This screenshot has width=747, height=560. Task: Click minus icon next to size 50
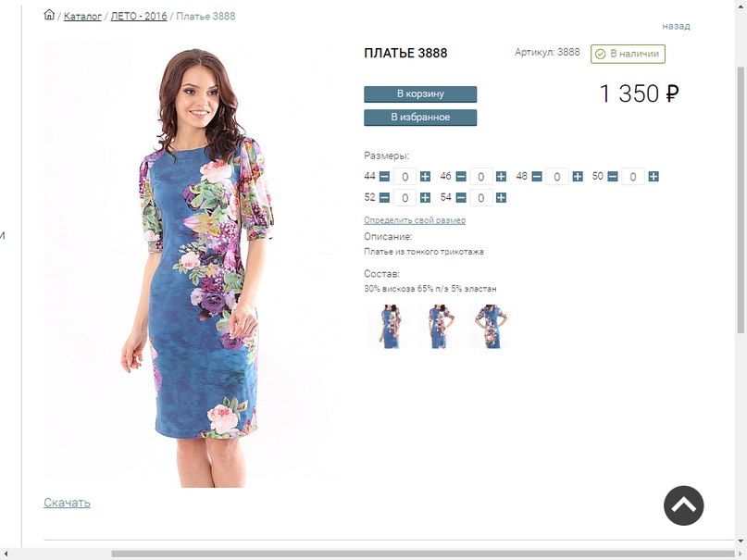(x=613, y=177)
